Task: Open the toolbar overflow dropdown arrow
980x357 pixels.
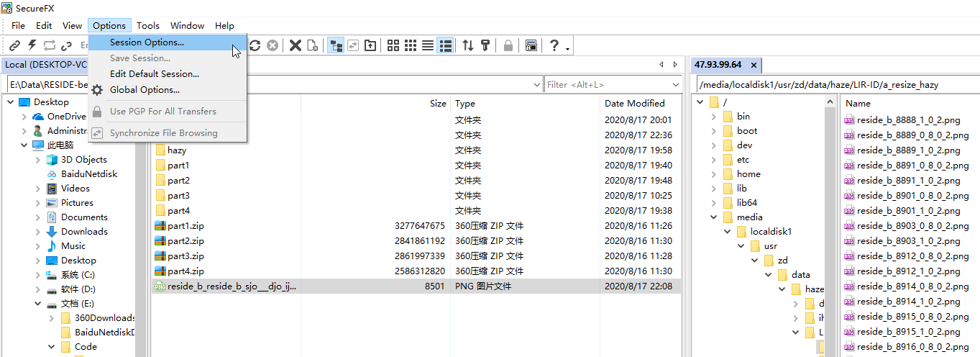Action: coord(568,48)
